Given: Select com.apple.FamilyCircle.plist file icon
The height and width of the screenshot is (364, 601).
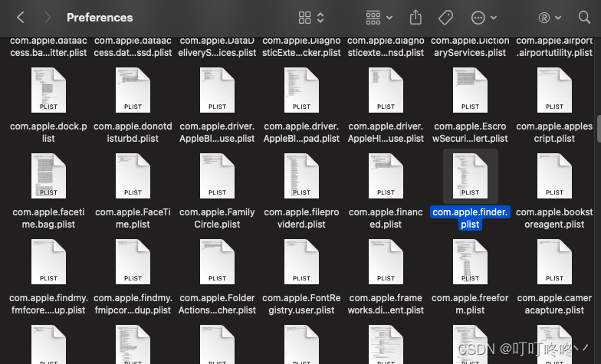Looking at the screenshot, I should (217, 176).
